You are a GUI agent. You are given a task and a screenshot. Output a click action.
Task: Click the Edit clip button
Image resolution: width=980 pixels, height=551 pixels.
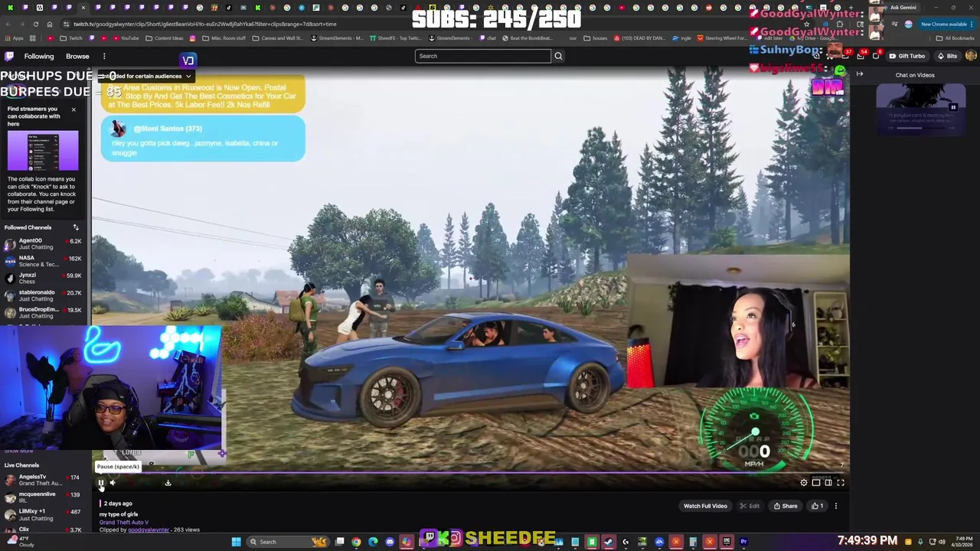pos(750,506)
